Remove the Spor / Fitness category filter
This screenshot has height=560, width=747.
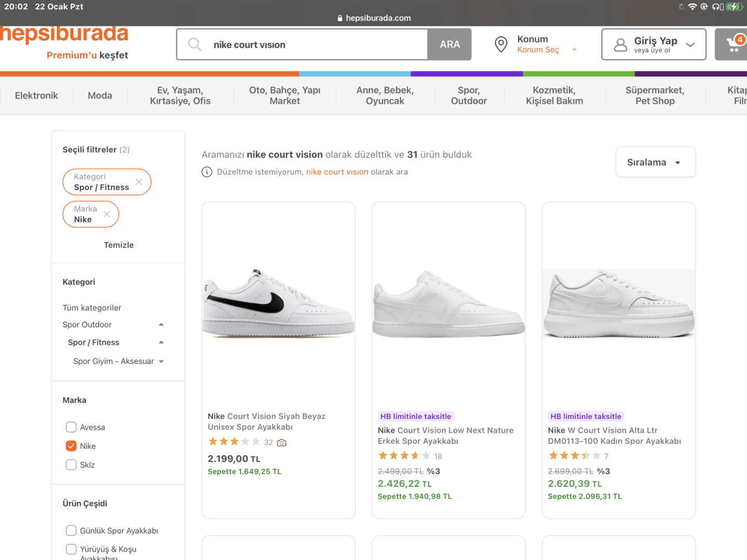click(139, 182)
